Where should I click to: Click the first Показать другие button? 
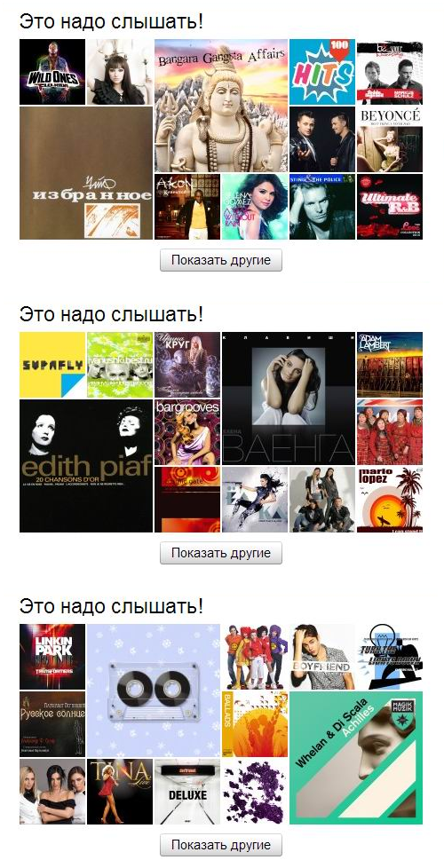click(221, 260)
